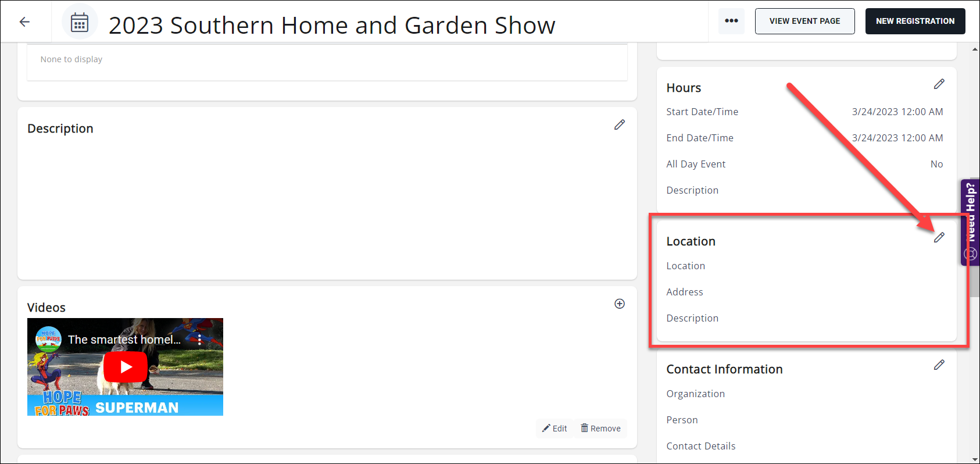The height and width of the screenshot is (464, 980).
Task: Click the video title text link
Action: 124,340
